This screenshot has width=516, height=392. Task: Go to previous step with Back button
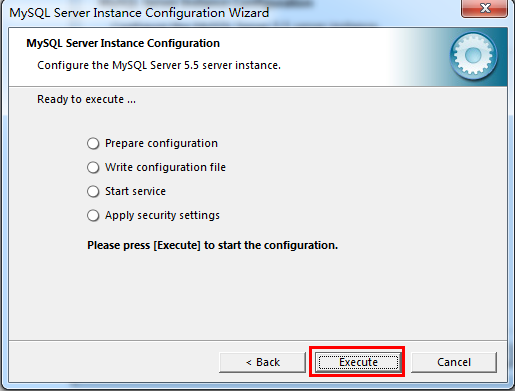(262, 362)
